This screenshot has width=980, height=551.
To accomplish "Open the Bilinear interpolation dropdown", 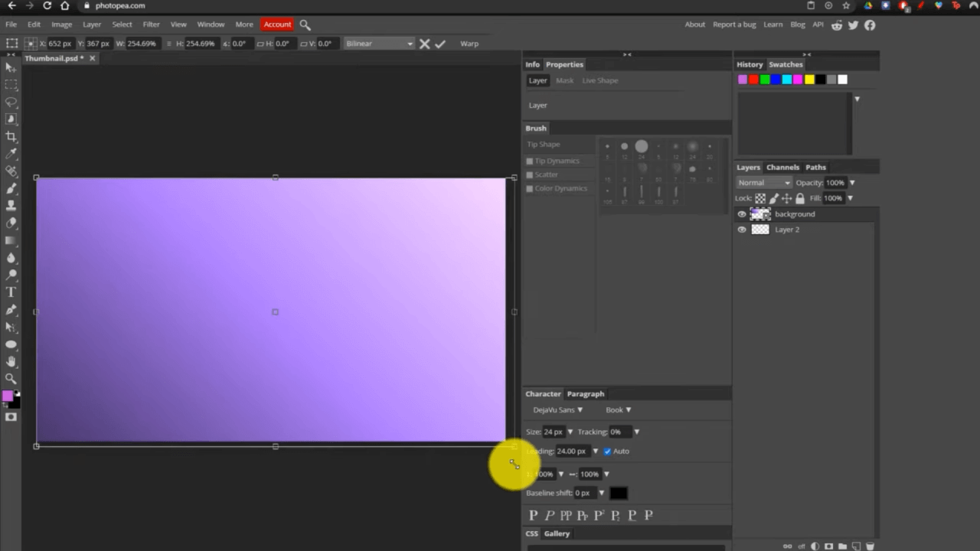I will 379,44.
